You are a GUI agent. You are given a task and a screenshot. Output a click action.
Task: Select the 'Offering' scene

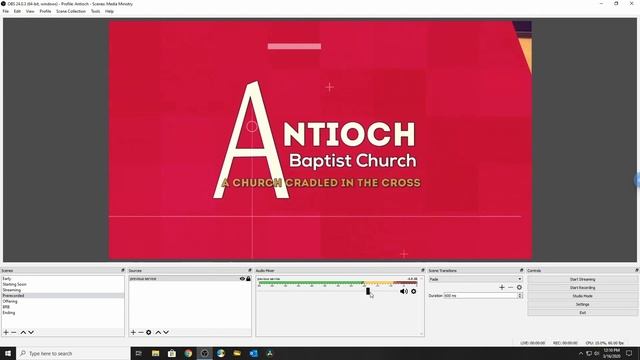pyautogui.click(x=63, y=301)
